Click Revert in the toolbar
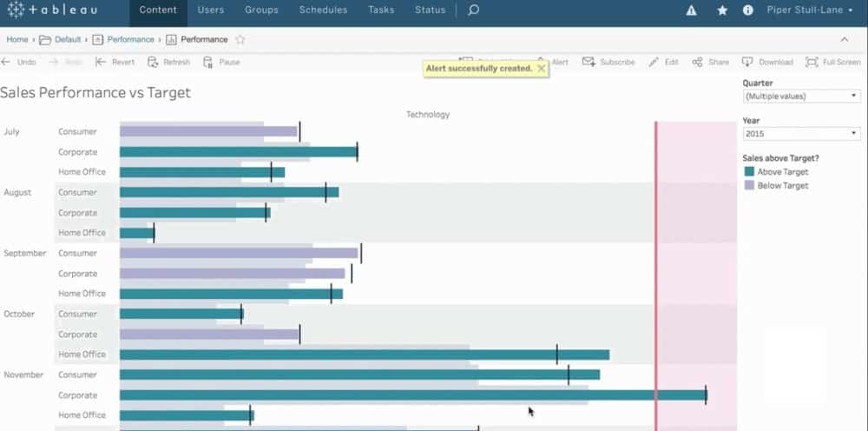Viewport: 868px width, 431px height. tap(115, 63)
